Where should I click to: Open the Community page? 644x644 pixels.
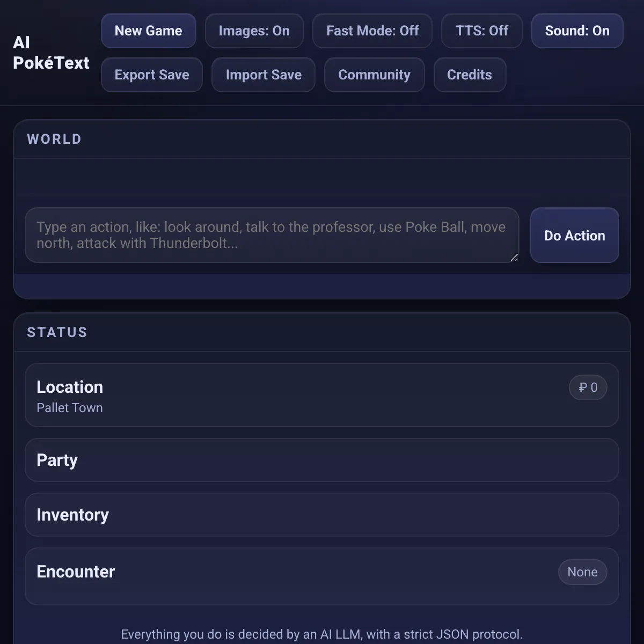pos(374,75)
